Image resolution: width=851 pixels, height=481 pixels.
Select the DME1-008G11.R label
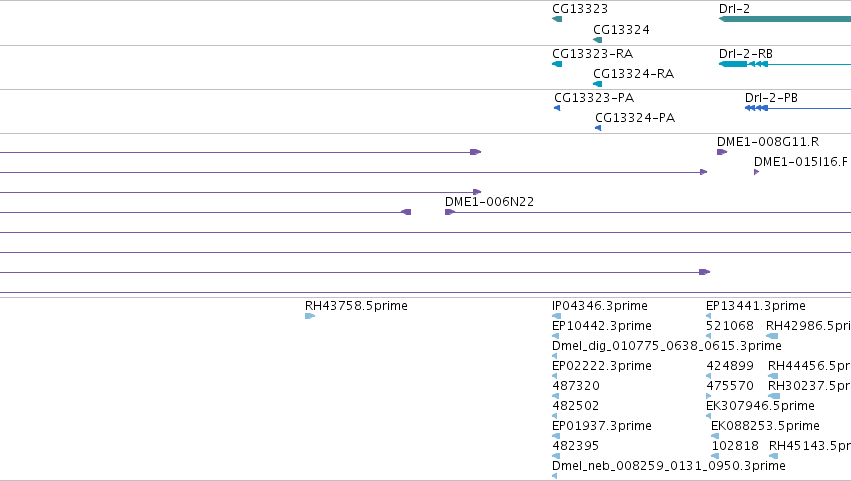coord(767,142)
